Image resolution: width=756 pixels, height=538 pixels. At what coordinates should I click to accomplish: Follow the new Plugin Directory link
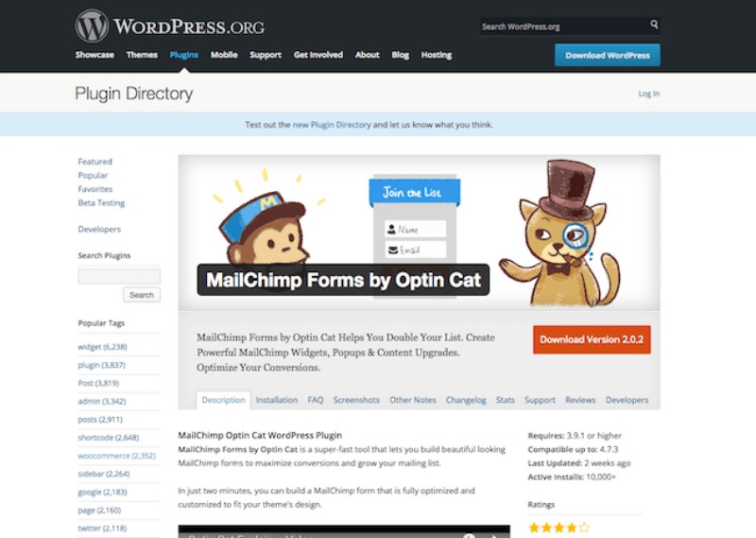(x=332, y=125)
